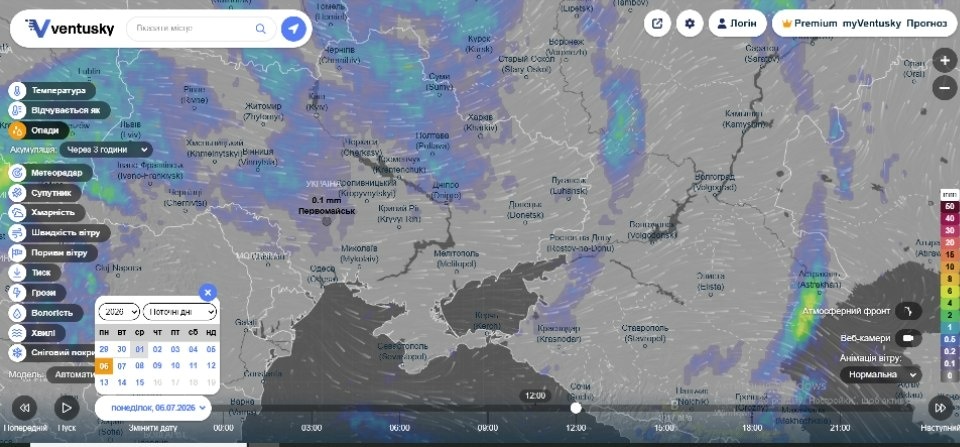Select the Грози thunderstorm layer icon

click(x=17, y=293)
